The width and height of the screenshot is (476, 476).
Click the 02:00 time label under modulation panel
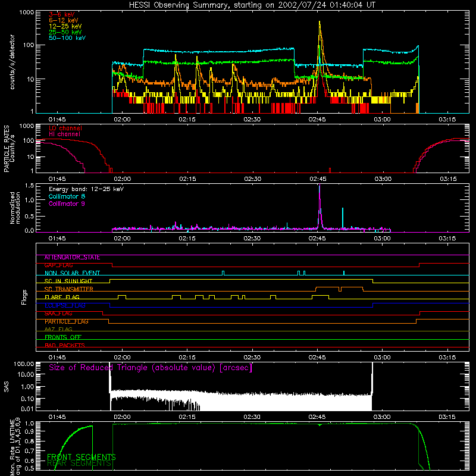(x=122, y=239)
